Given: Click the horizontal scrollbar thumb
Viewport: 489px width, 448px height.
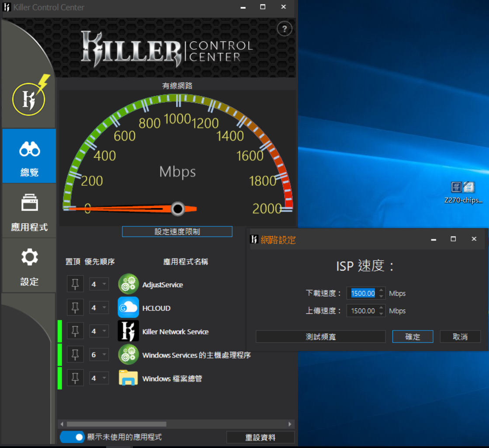Looking at the screenshot, I should 116,424.
